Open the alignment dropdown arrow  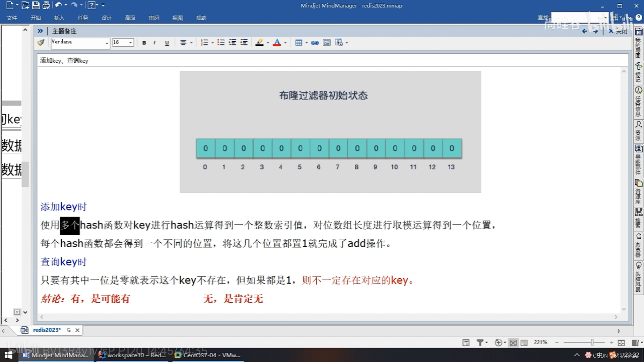191,43
